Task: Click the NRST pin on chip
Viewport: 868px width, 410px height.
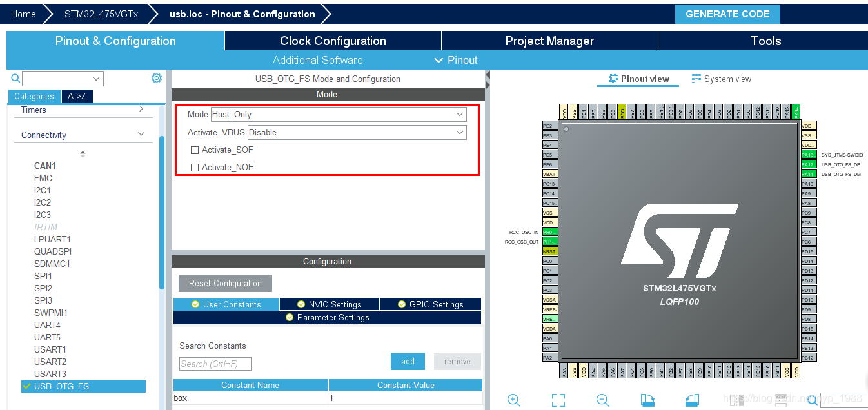Action: tap(549, 251)
